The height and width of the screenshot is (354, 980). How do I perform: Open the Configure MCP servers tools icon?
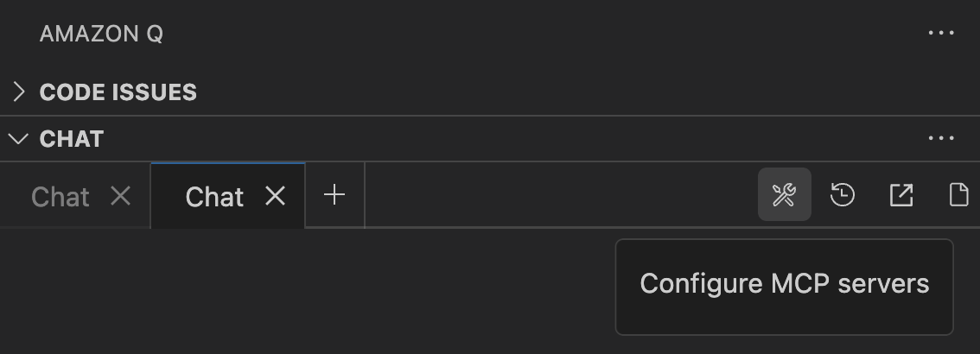pos(785,195)
